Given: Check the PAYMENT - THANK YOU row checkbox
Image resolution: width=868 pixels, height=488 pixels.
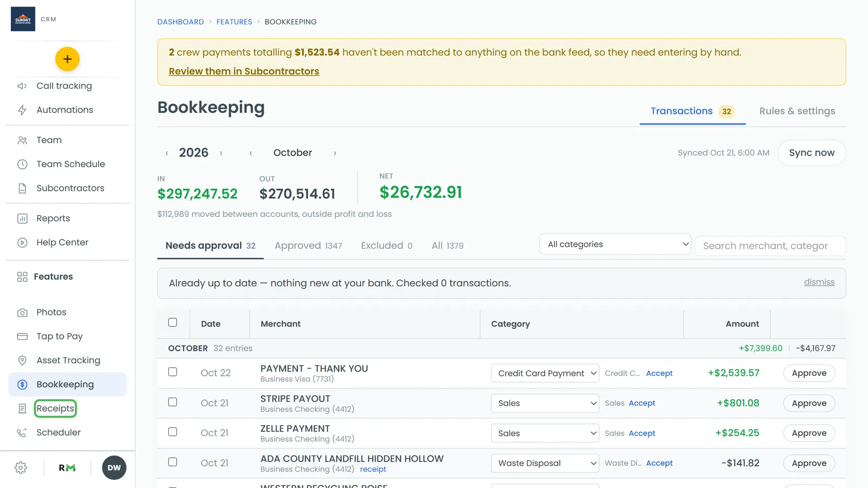Looking at the screenshot, I should pyautogui.click(x=173, y=372).
